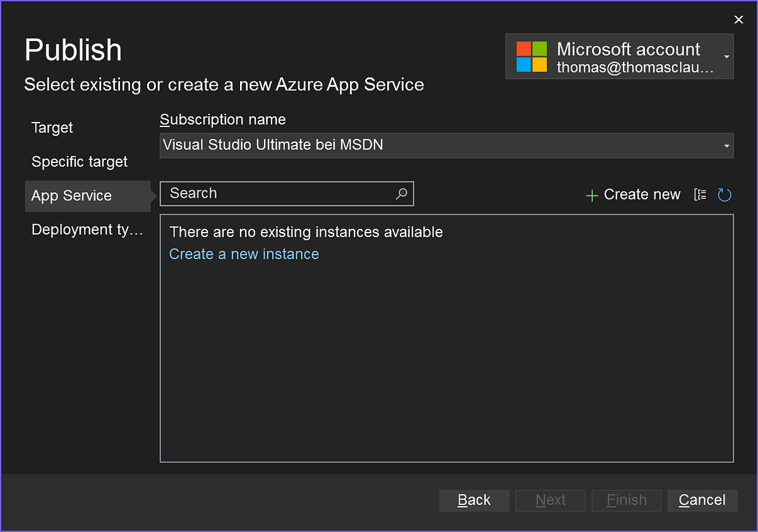Select the Specific target step
This screenshot has height=532, width=758.
(80, 162)
